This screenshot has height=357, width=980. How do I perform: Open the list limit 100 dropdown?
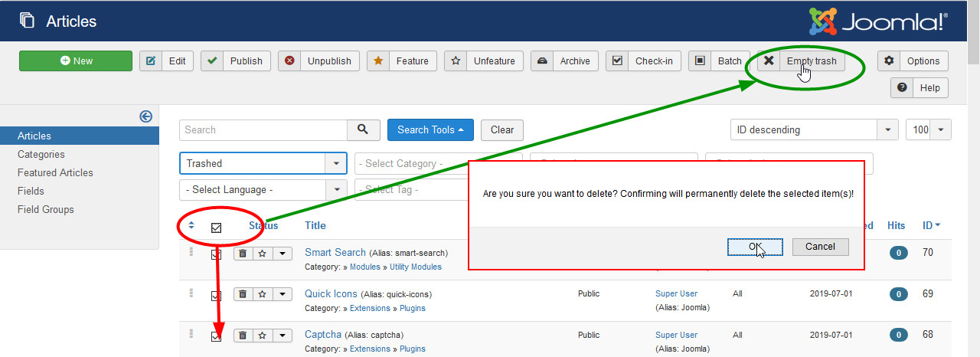click(x=929, y=130)
